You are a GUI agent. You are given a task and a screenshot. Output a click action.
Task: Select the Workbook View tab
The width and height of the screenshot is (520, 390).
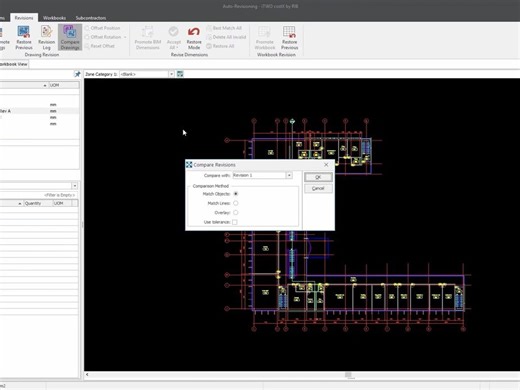(13, 64)
